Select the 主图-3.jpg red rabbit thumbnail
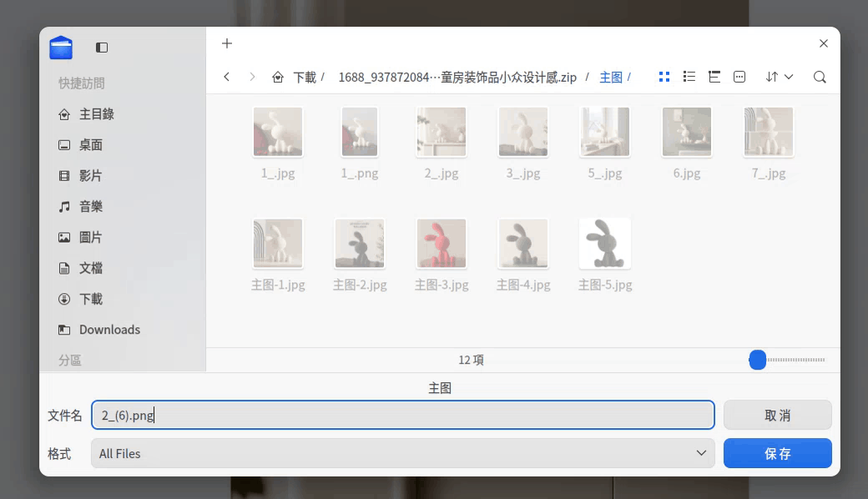Screen dimensions: 868x499 tap(442, 244)
